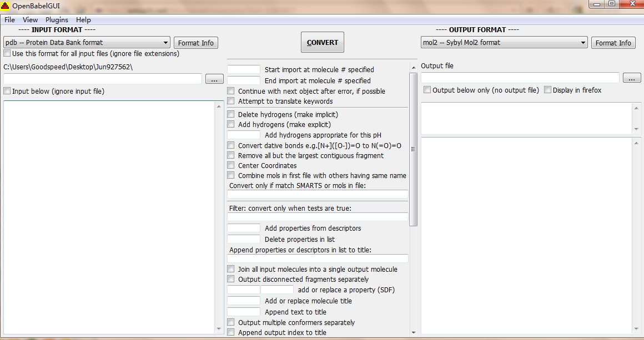Open the View menu
Screen dimensions: 644x340
(x=30, y=19)
